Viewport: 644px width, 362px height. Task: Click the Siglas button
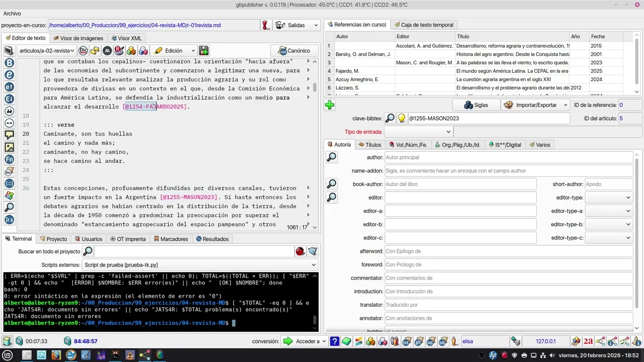pyautogui.click(x=476, y=105)
